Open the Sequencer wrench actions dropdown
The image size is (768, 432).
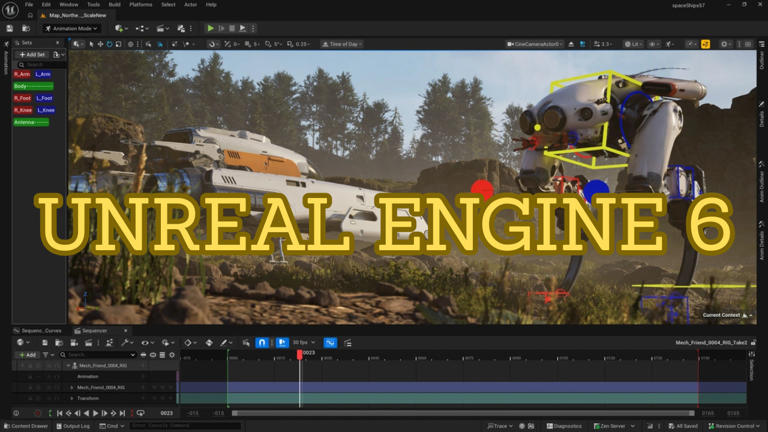click(126, 343)
